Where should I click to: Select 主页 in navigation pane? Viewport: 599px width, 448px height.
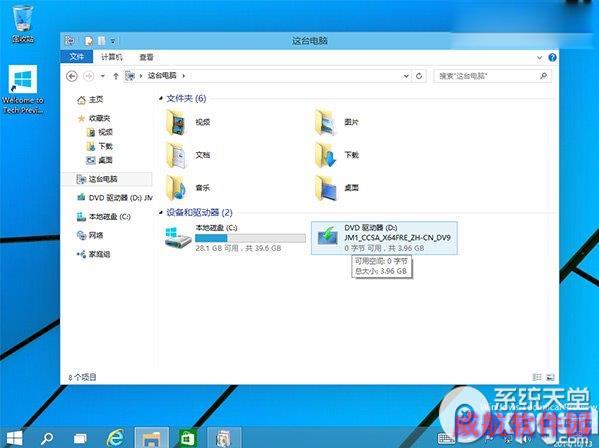(x=91, y=100)
